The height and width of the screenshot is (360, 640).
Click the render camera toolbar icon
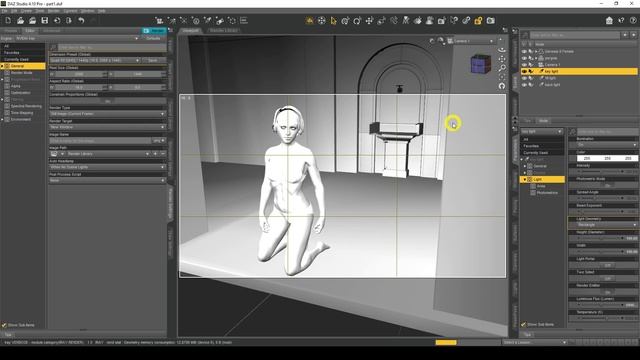pos(490,20)
